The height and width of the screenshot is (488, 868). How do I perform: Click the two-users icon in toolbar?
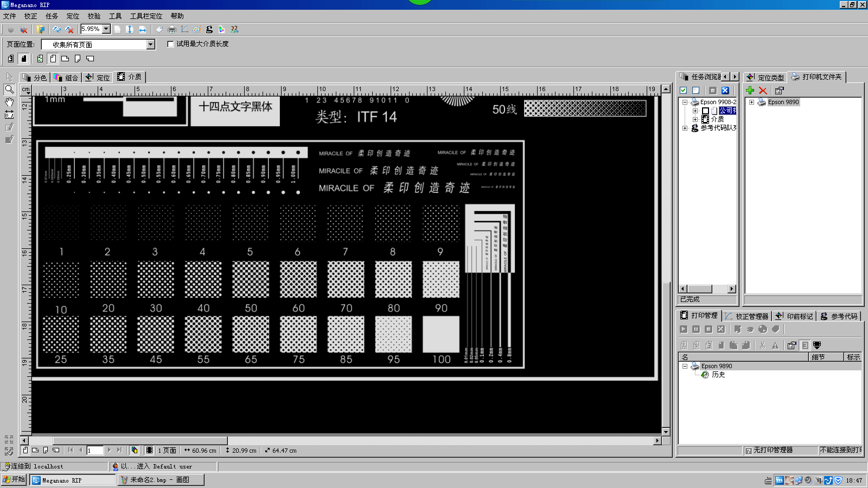coord(234,29)
